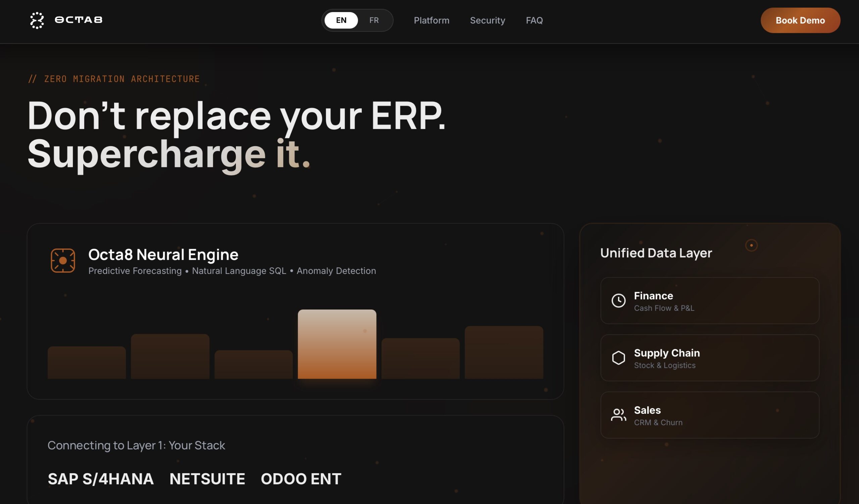Click the Finance clock icon
Image resolution: width=859 pixels, height=504 pixels.
click(x=618, y=301)
